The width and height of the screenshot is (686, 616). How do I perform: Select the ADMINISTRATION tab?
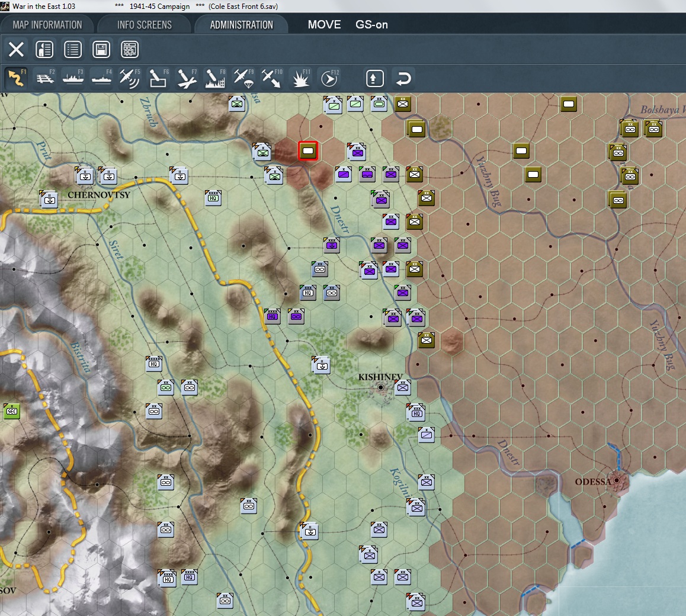coord(242,25)
